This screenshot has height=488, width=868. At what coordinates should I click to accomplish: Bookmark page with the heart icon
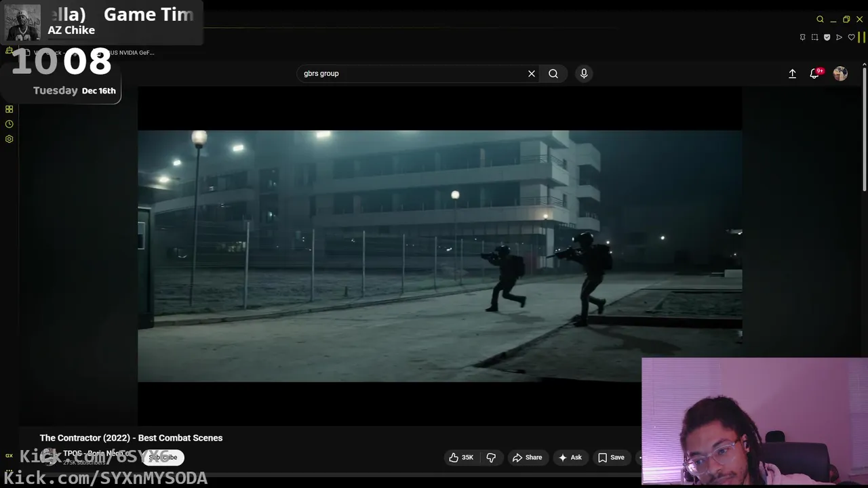pos(852,37)
